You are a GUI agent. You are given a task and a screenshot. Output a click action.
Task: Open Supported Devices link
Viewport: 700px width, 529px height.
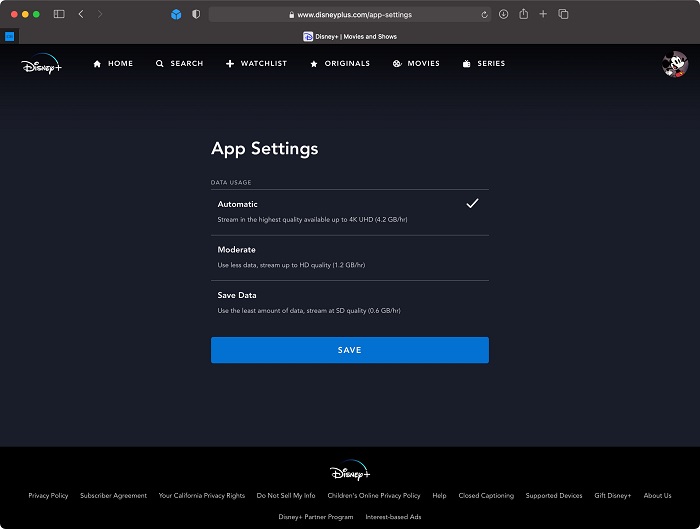click(x=554, y=496)
